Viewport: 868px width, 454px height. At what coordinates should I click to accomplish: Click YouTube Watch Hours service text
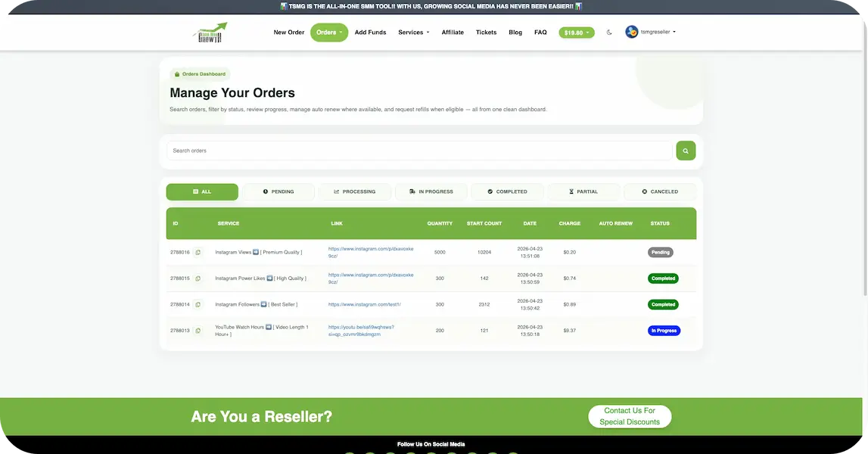(x=262, y=331)
